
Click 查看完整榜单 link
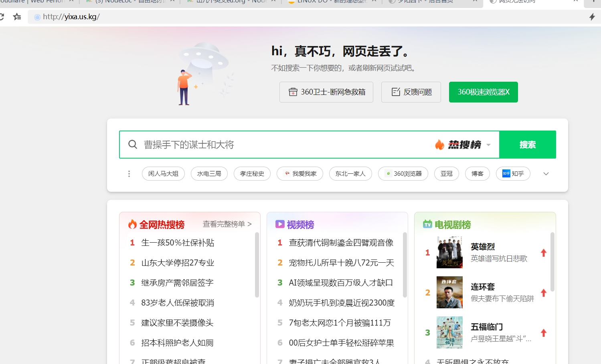227,224
